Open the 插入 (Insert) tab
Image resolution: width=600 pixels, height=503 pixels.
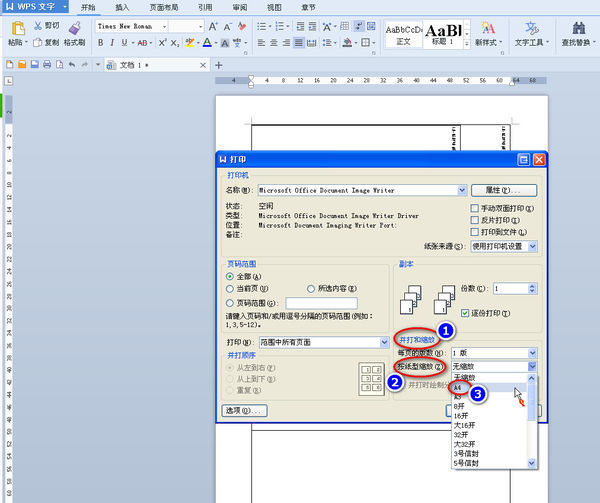tap(122, 7)
